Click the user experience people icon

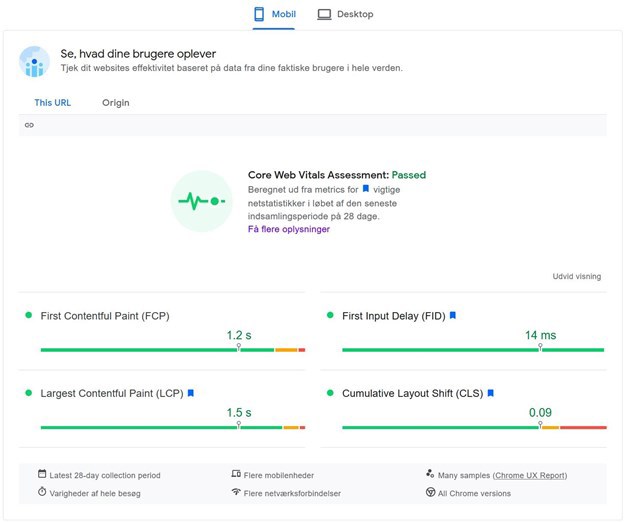coord(34,61)
